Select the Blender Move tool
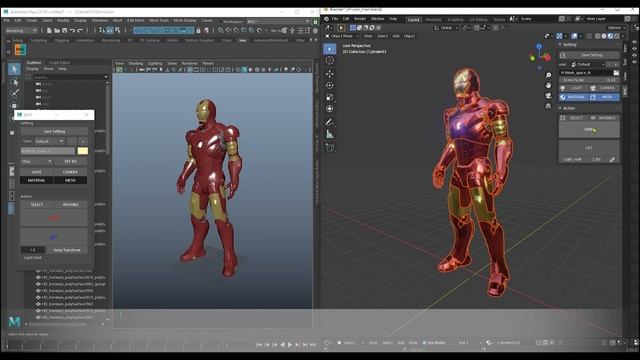This screenshot has height=360, width=640. point(330,74)
